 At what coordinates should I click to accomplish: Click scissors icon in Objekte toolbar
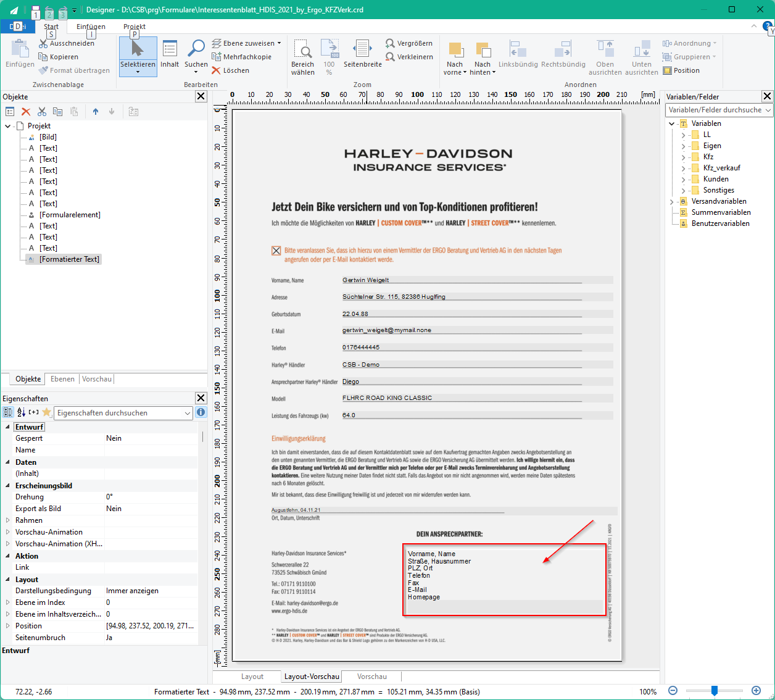pyautogui.click(x=42, y=112)
